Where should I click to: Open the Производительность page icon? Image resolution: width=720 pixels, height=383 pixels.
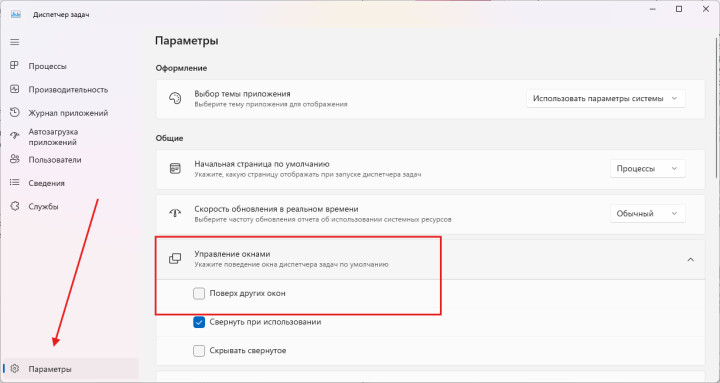coord(15,89)
